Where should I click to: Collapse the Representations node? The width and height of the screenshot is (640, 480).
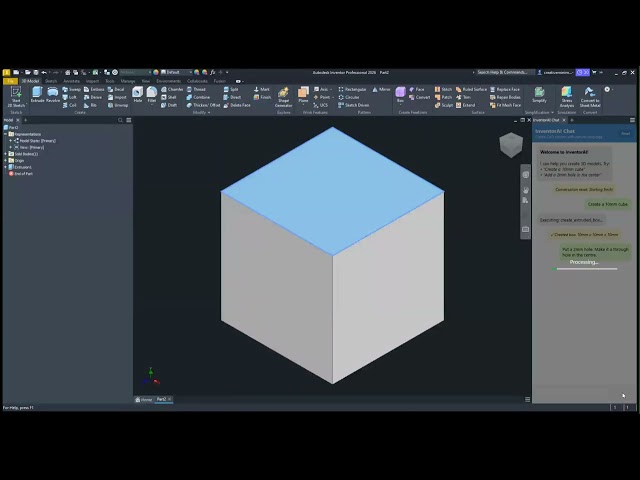coord(5,134)
